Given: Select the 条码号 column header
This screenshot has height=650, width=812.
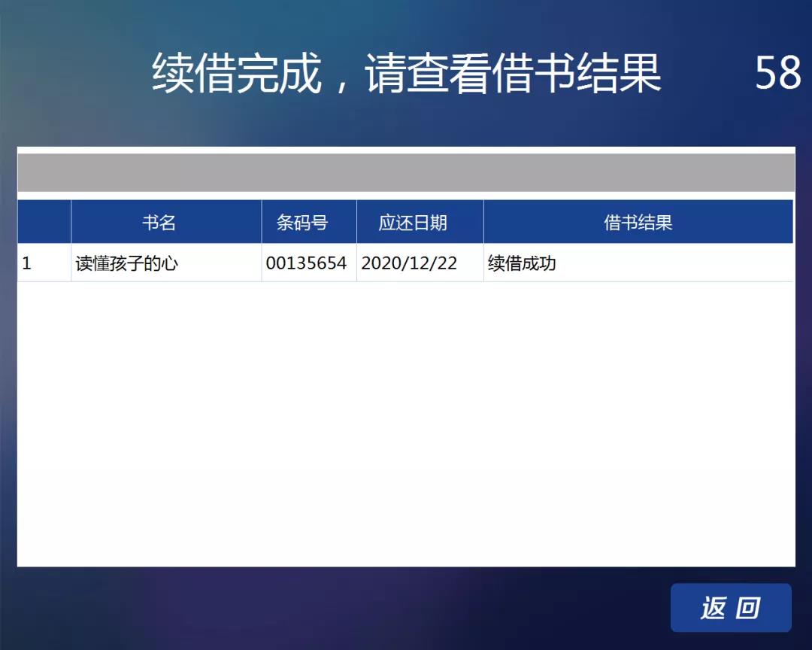Looking at the screenshot, I should tap(302, 223).
